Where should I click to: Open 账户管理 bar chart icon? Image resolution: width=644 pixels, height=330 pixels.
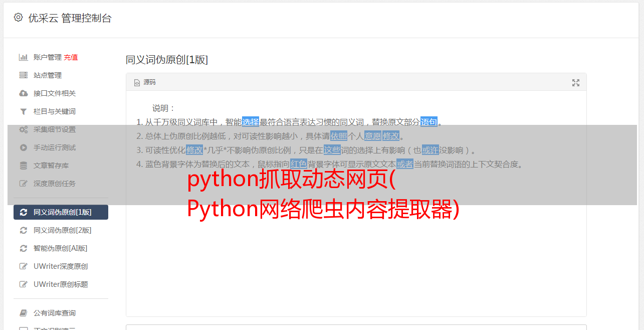23,57
